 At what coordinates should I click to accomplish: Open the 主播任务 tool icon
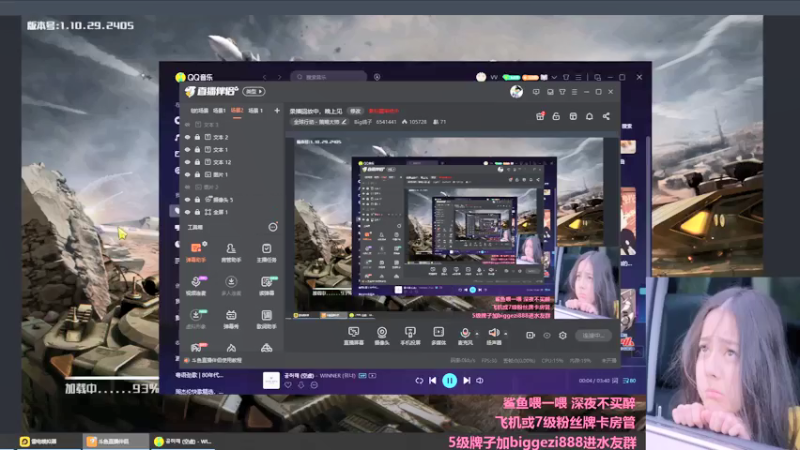[x=266, y=252]
